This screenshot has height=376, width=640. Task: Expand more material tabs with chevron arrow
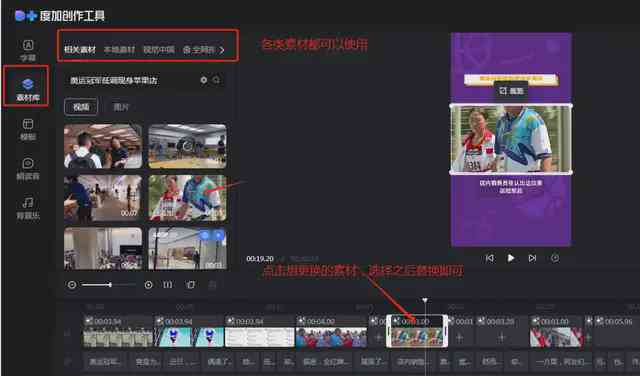(222, 50)
